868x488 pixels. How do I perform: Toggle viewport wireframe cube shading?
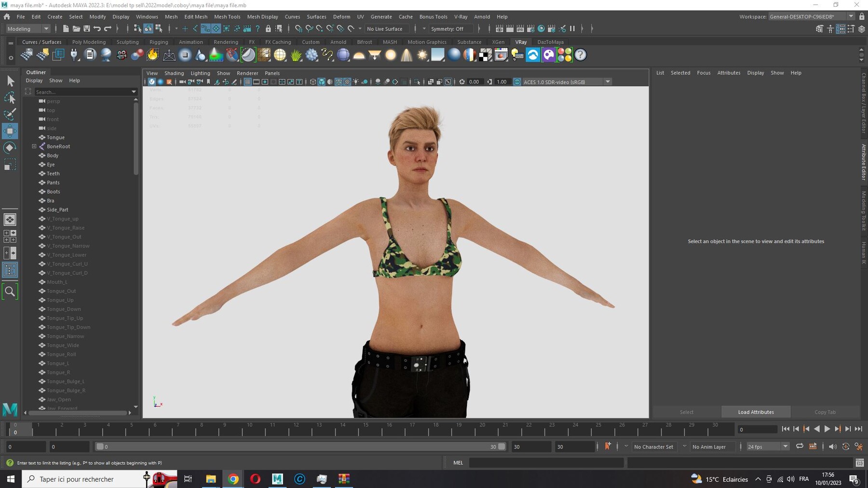coord(313,82)
